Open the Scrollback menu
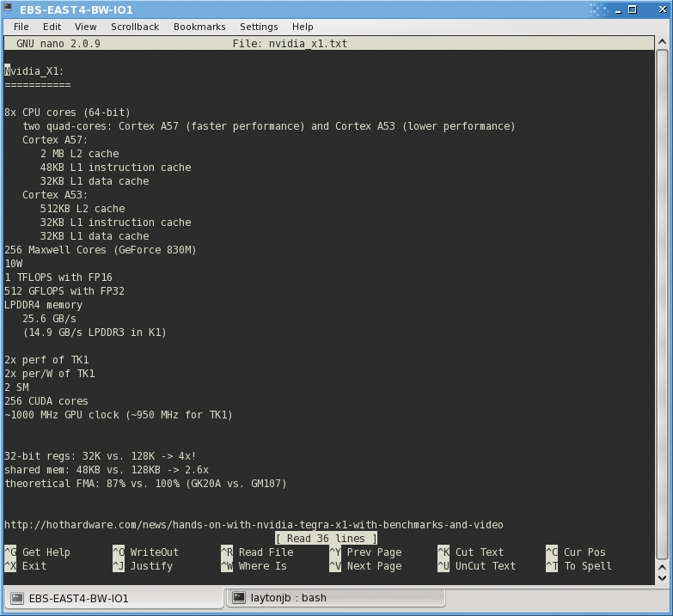Viewport: 673px width, 616px height. tap(135, 27)
